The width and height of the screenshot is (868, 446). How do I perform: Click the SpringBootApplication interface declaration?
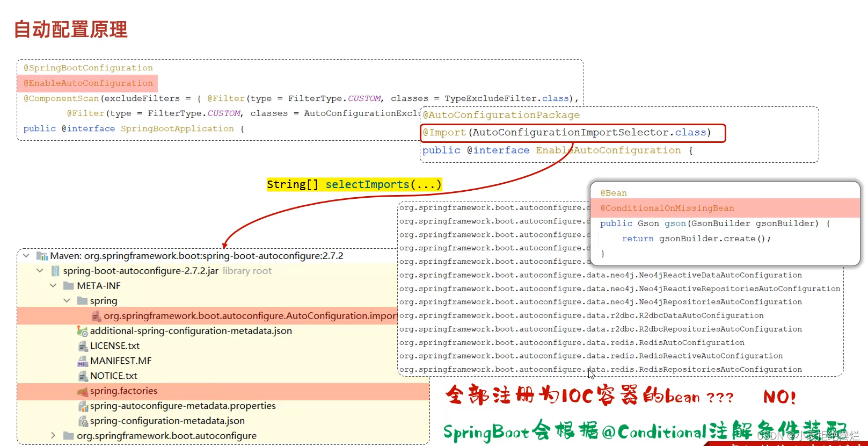pos(134,128)
